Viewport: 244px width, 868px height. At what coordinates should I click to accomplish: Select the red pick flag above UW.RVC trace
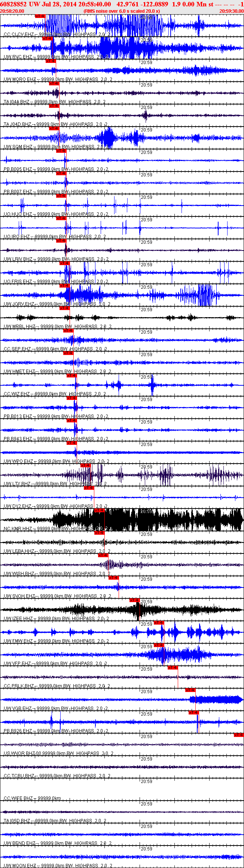click(x=47, y=39)
